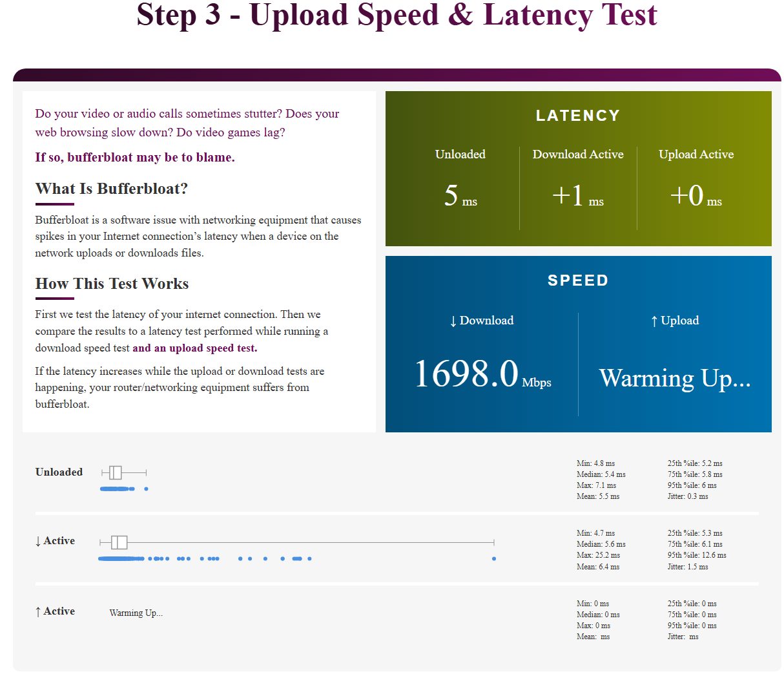Click '95th %ile: 12.6 ms' stat
The image size is (784, 676).
tap(697, 555)
